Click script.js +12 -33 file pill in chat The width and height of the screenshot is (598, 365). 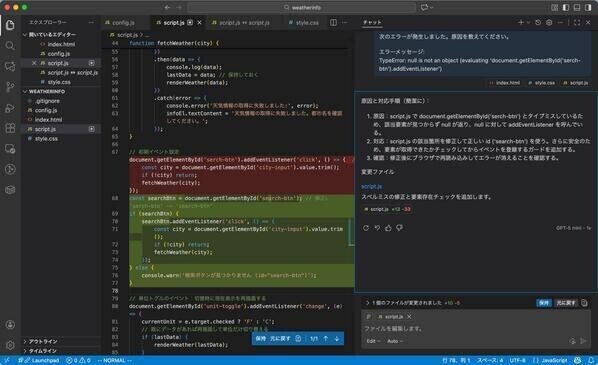387,209
